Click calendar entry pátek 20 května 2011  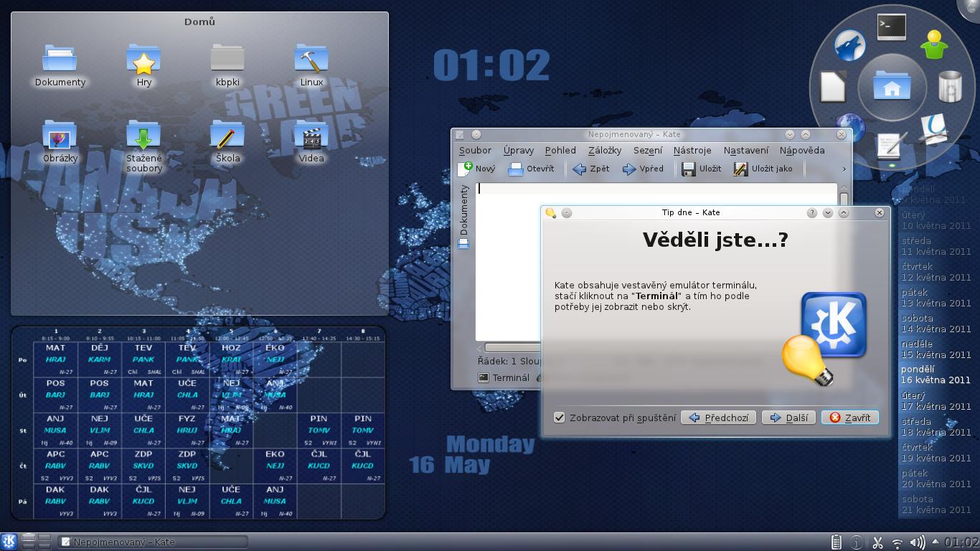(x=936, y=479)
